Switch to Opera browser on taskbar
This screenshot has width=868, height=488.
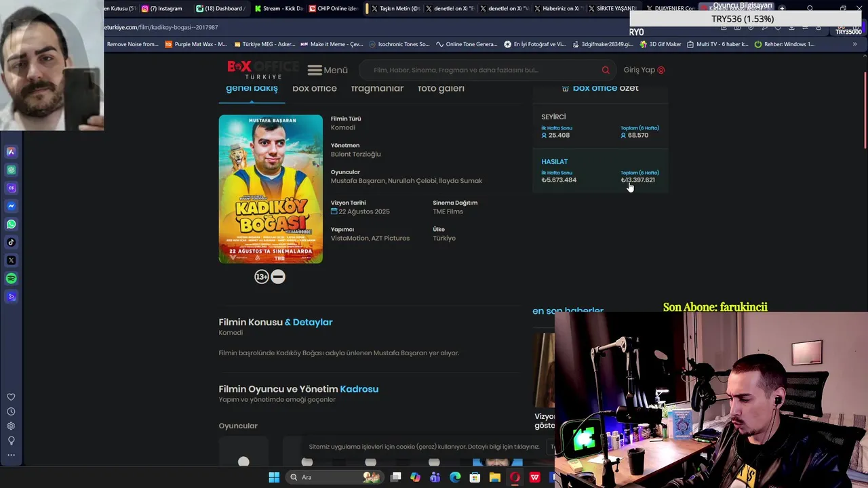pyautogui.click(x=515, y=477)
